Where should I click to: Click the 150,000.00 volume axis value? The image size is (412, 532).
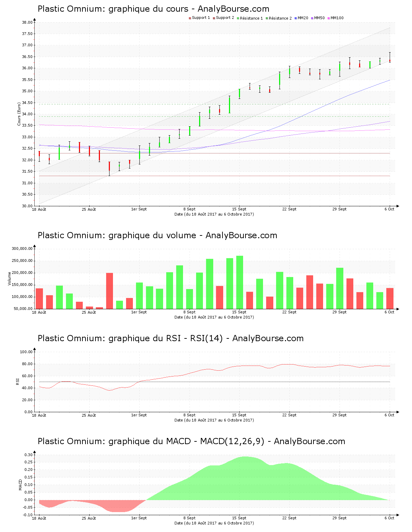click(22, 285)
